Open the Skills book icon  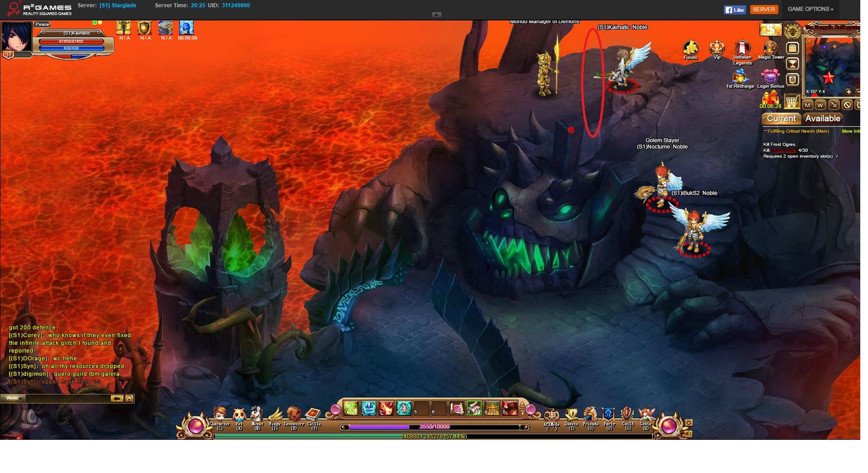pos(314,415)
